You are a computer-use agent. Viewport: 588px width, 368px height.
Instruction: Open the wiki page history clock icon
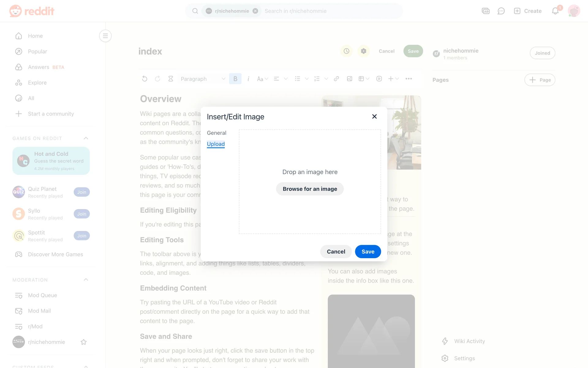tap(346, 51)
